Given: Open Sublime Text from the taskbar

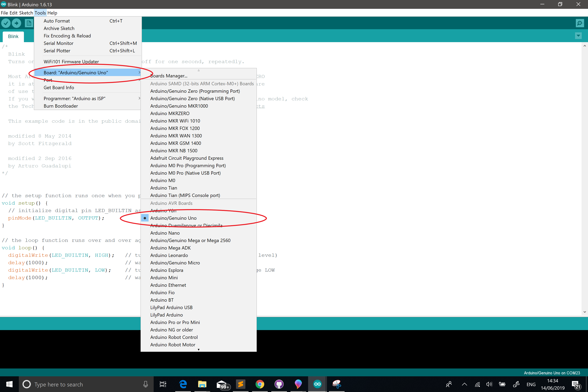Looking at the screenshot, I should (x=240, y=384).
